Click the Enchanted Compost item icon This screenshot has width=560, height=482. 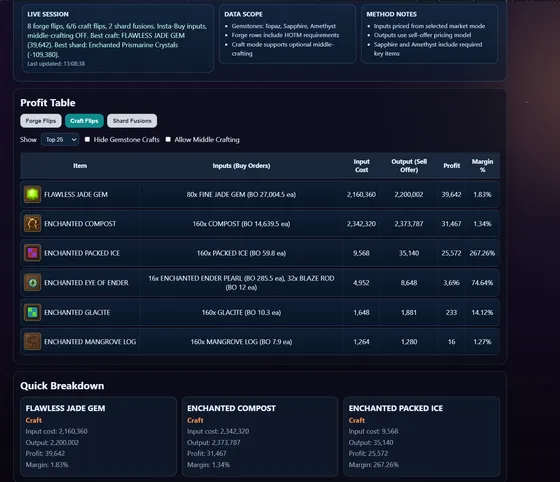click(x=32, y=224)
